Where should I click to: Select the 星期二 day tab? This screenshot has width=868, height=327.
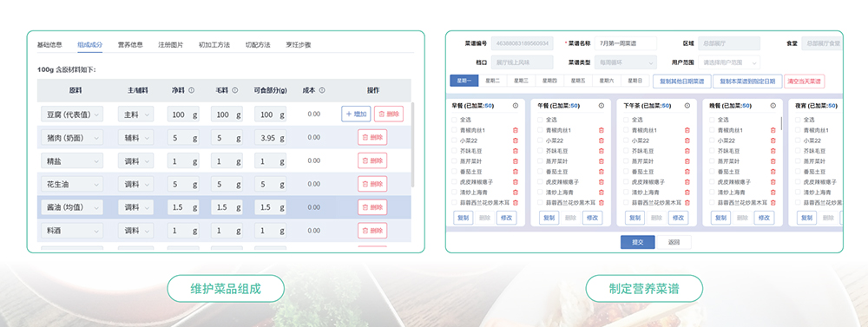point(493,81)
